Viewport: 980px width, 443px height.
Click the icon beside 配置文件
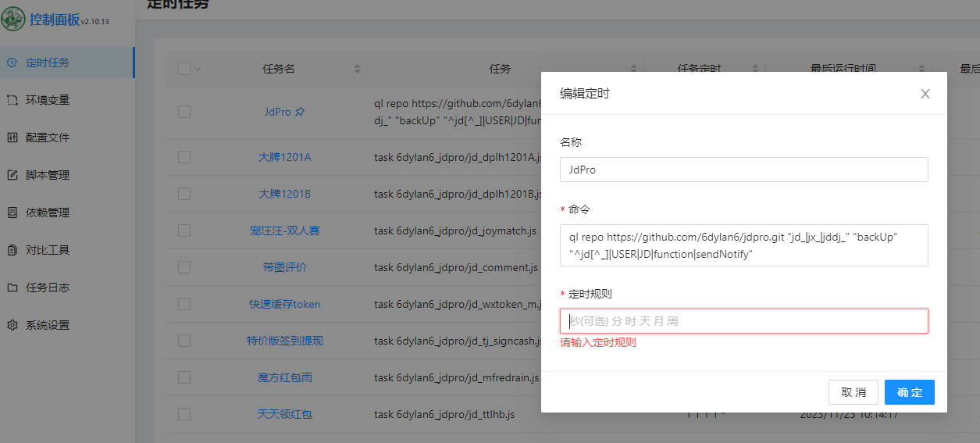click(x=12, y=138)
